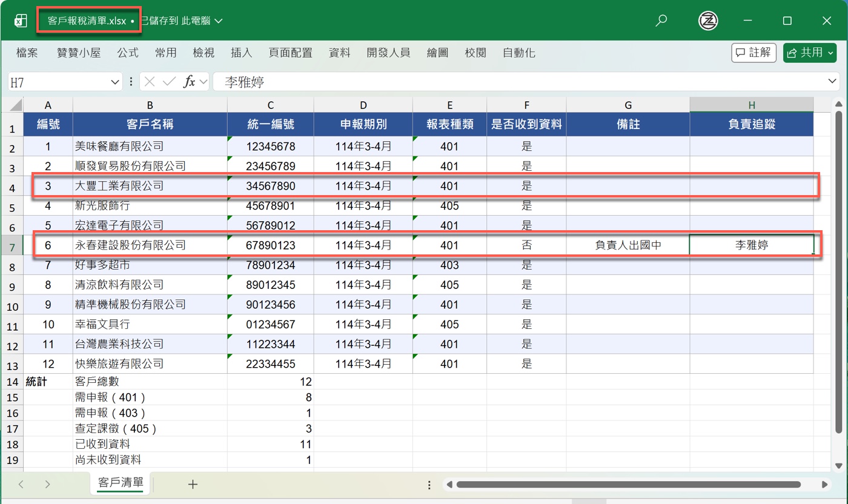Viewport: 848px width, 504px height.
Task: Select the cell with 34567890
Action: point(271,186)
